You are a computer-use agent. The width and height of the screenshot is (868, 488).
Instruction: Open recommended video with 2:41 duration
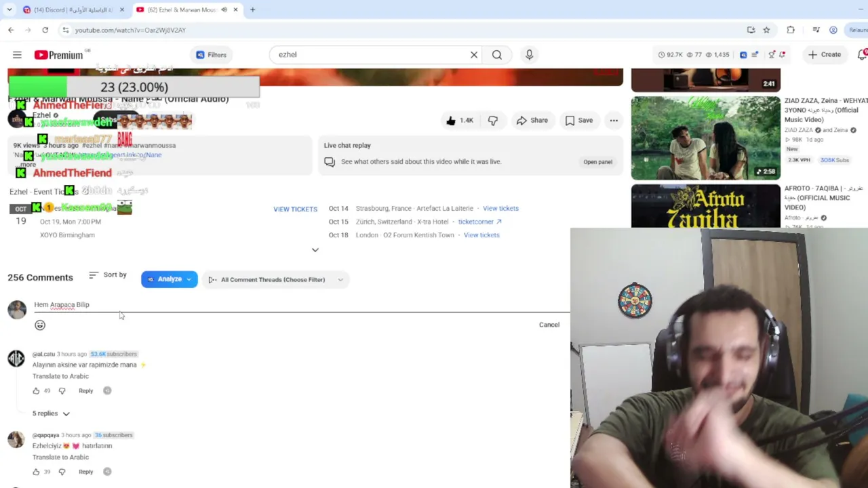click(706, 80)
